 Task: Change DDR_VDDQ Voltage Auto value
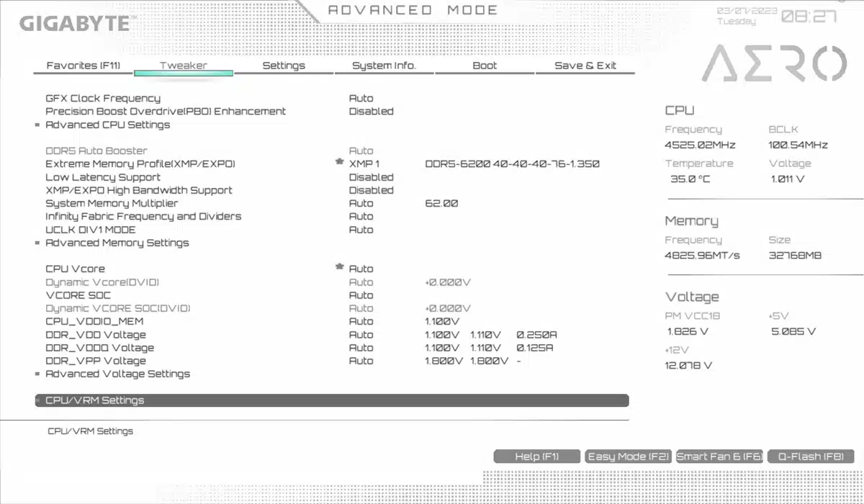point(361,347)
